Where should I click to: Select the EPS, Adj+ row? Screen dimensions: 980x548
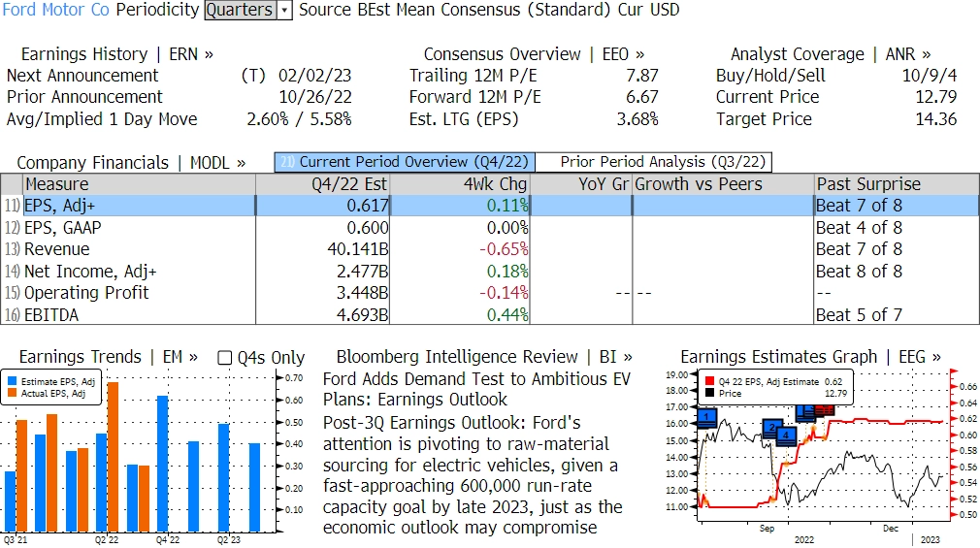coord(490,206)
